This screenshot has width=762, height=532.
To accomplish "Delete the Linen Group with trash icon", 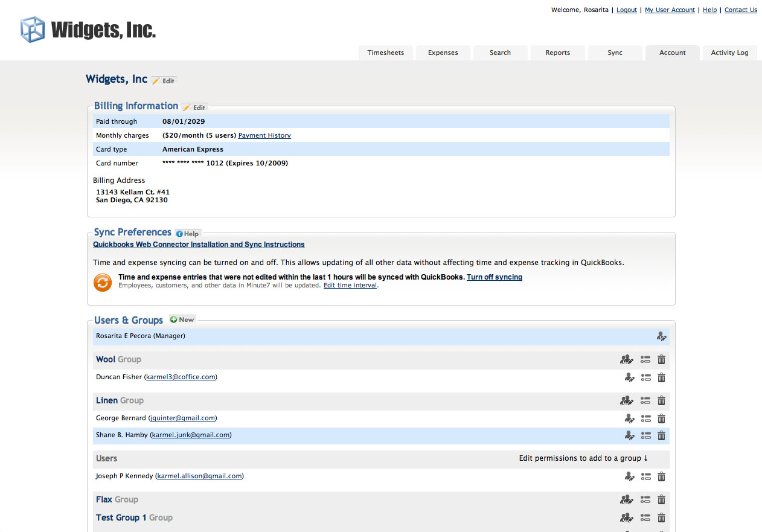I will 661,400.
